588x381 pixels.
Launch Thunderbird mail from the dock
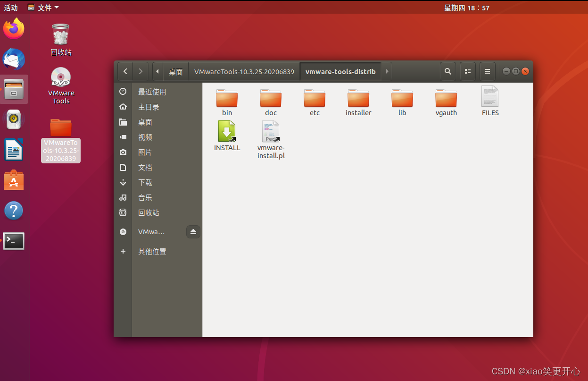[14, 59]
